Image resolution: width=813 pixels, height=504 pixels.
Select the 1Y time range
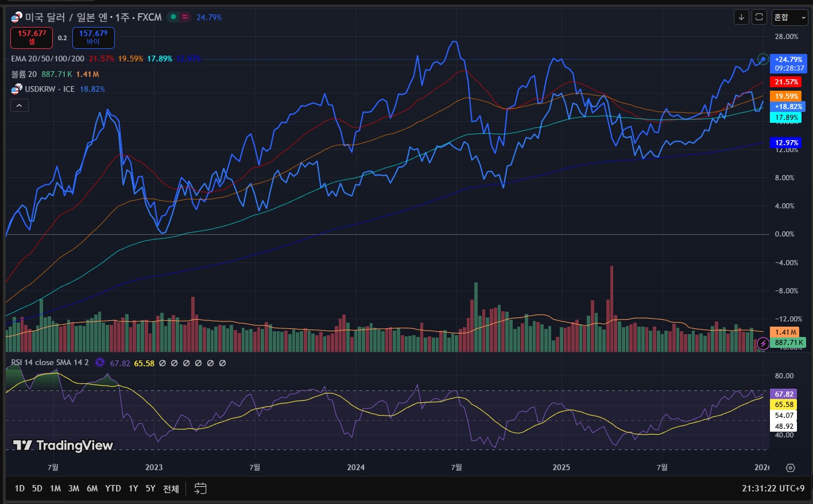click(x=133, y=489)
